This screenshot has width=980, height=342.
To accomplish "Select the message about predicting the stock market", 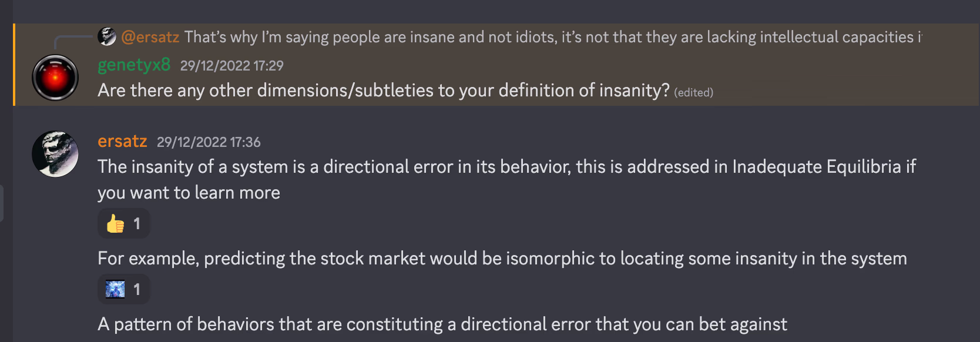I will [x=502, y=259].
